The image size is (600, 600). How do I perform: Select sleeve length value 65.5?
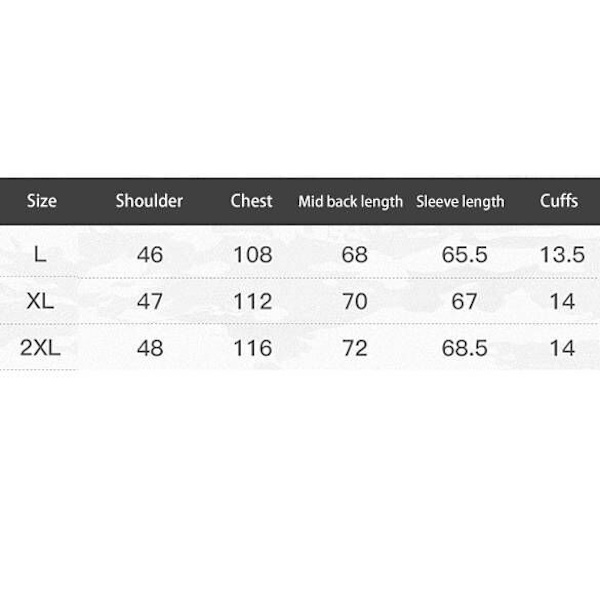tap(465, 255)
